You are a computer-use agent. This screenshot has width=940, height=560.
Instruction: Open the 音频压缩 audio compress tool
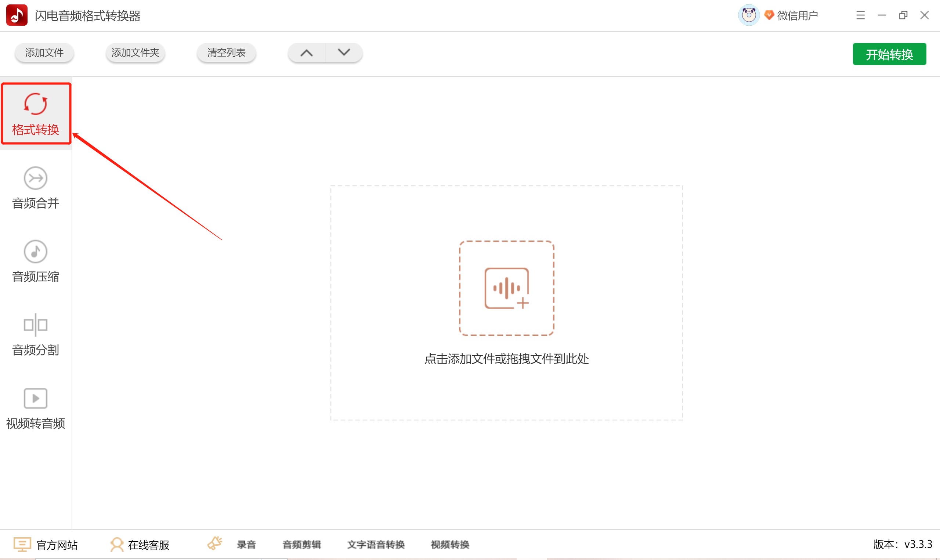click(36, 261)
